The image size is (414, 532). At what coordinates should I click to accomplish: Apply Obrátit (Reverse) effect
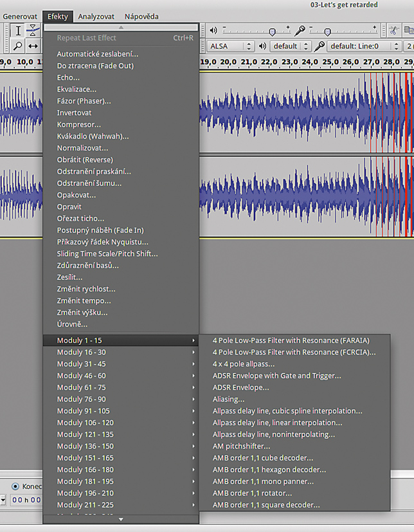[x=121, y=160]
